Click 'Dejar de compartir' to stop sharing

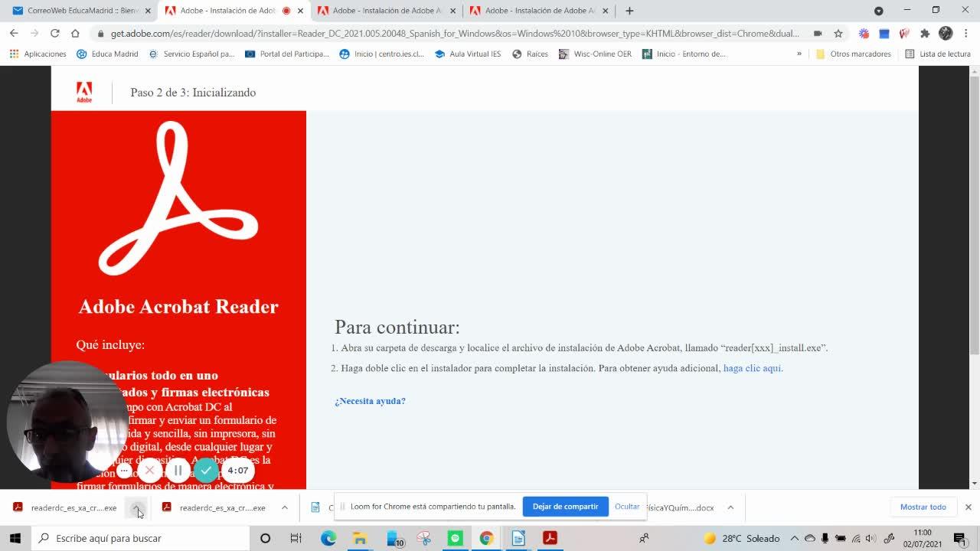point(566,507)
